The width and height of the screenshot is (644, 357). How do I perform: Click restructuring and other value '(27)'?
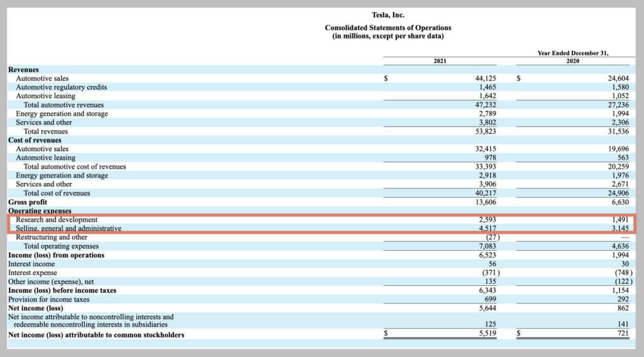coord(493,237)
